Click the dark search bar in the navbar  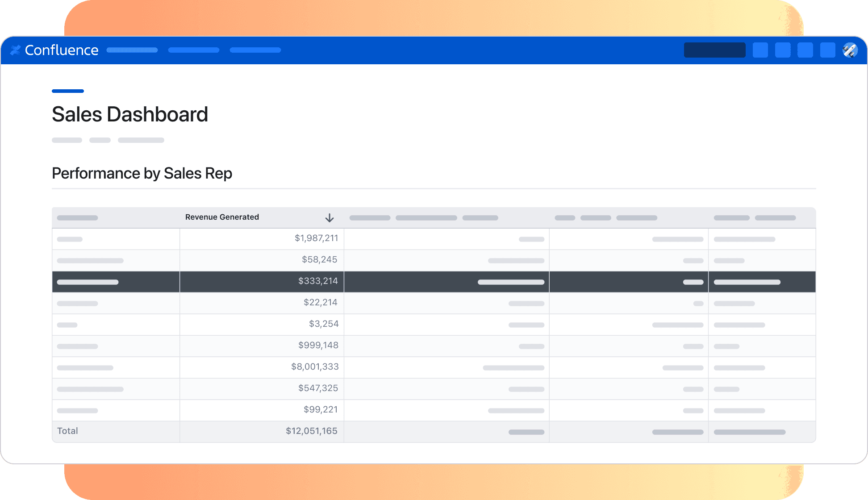point(714,50)
